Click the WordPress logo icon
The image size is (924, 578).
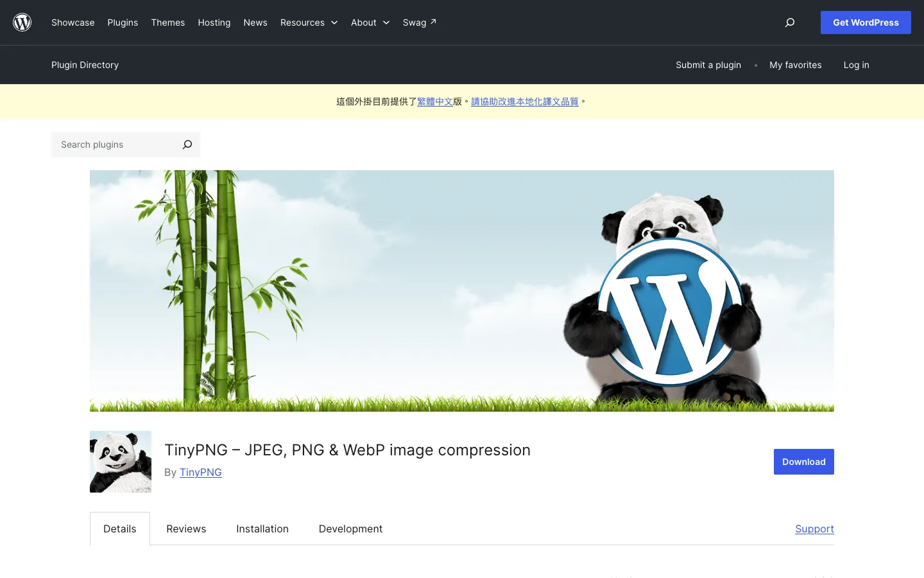point(22,22)
